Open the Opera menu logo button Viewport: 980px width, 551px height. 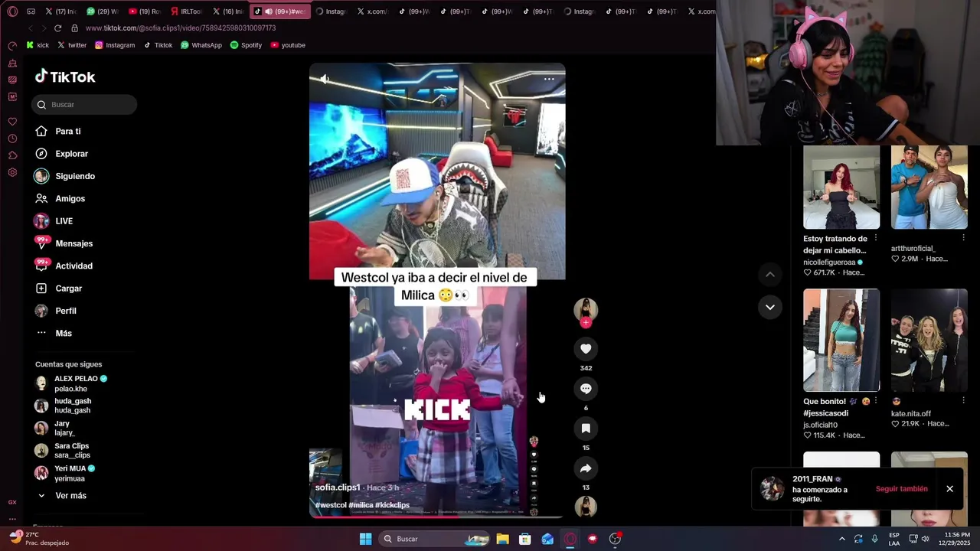12,11
